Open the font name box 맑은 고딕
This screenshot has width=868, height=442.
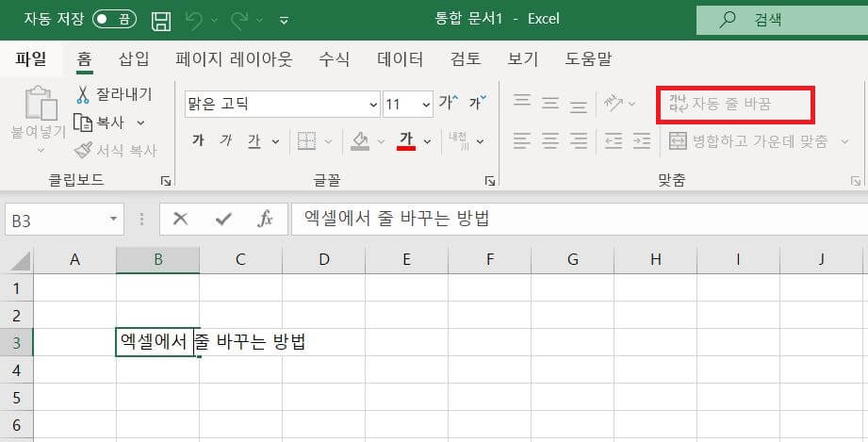point(283,104)
